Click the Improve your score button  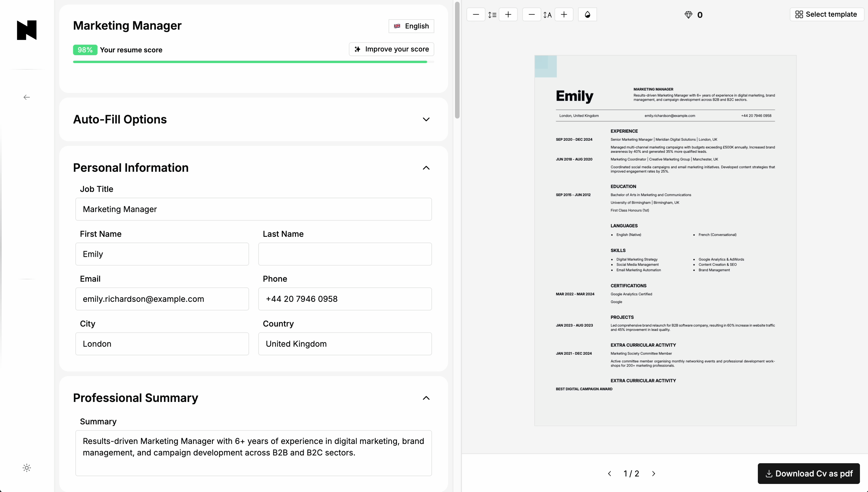[391, 49]
